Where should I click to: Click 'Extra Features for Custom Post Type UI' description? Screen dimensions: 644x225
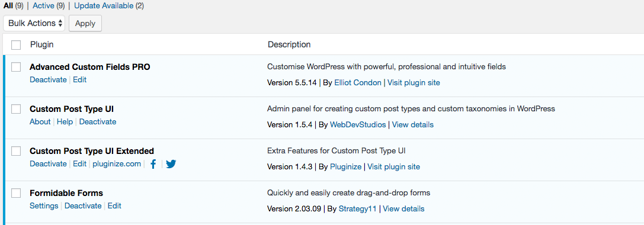click(x=337, y=150)
